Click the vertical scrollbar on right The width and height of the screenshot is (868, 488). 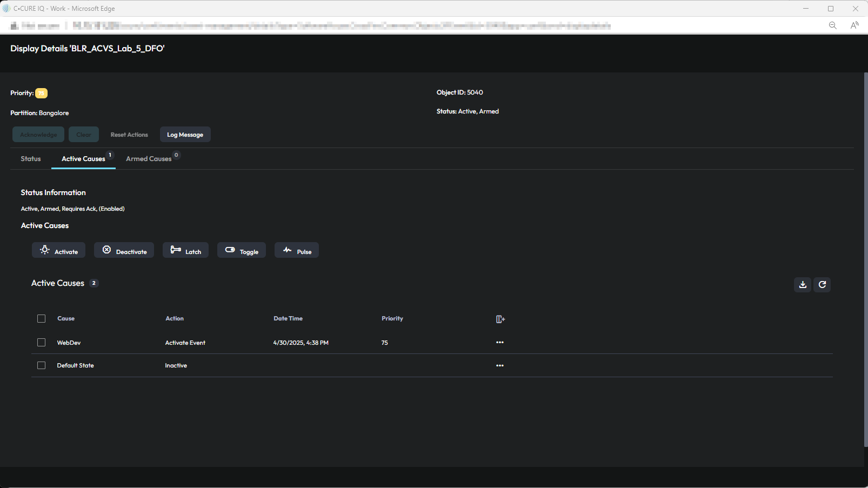(865, 259)
